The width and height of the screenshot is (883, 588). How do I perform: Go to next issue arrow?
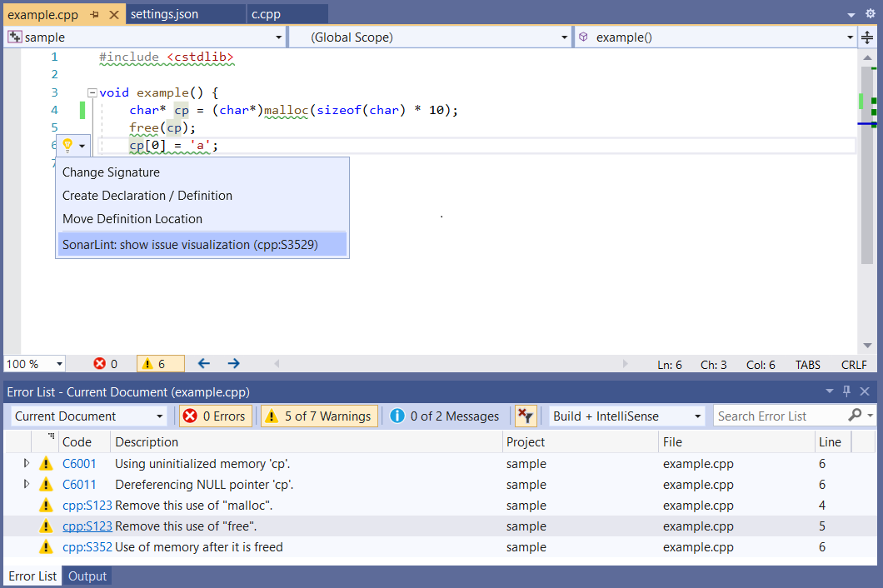coord(234,364)
